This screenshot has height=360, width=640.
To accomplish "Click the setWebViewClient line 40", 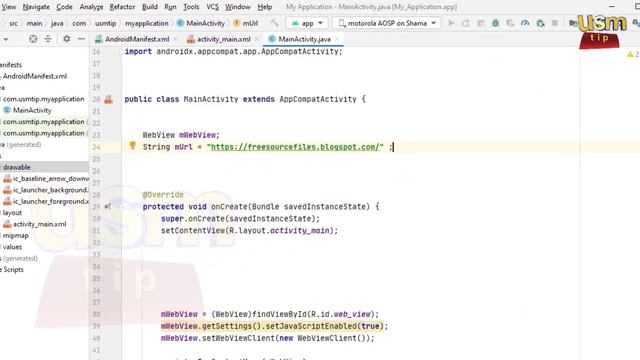I will coord(267,338).
